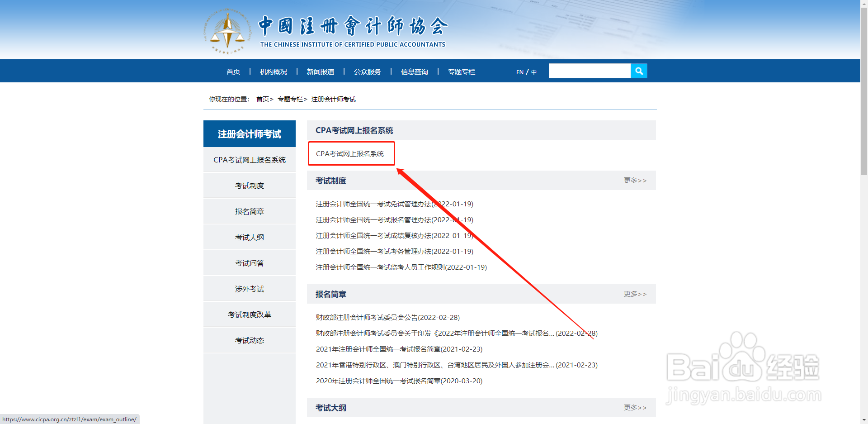This screenshot has width=868, height=424.
Task: Select sidebar item 考试制度
Action: (x=250, y=186)
